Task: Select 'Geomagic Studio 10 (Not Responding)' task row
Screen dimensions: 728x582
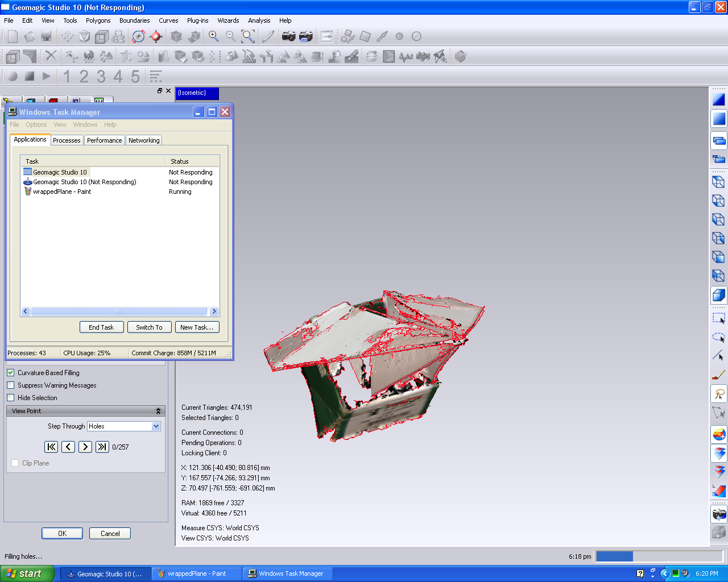Action: click(120, 182)
